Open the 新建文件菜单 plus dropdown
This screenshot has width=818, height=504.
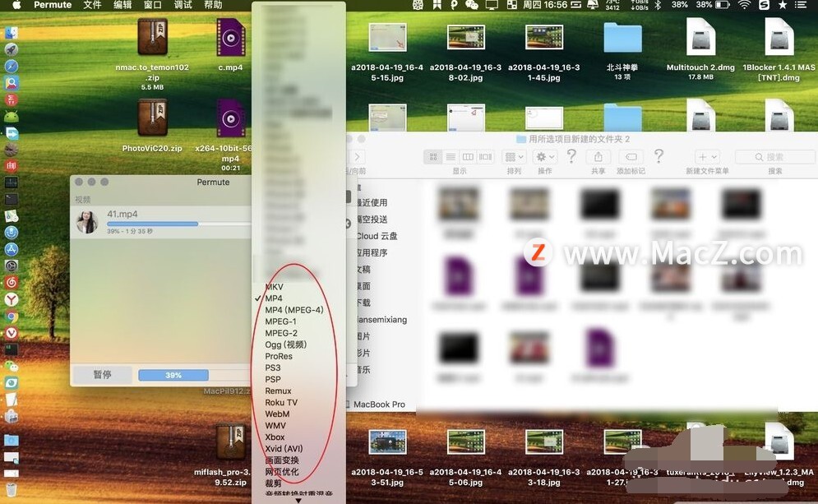[x=707, y=156]
